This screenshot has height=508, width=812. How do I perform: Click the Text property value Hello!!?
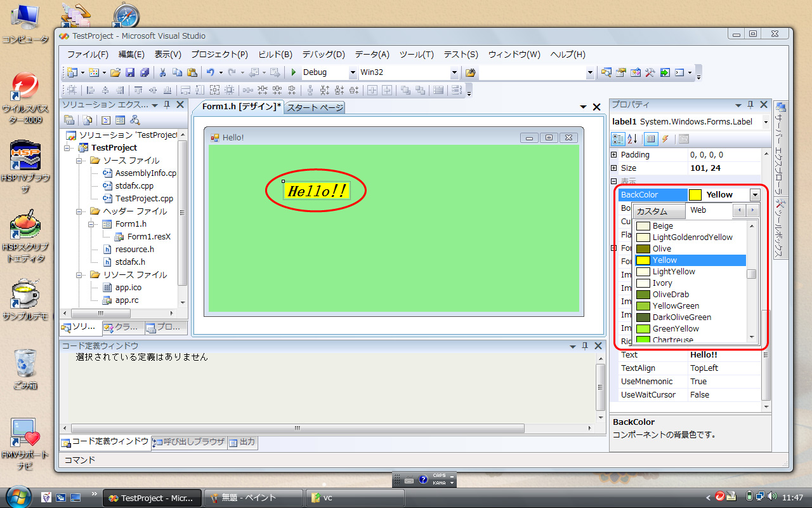[704, 355]
